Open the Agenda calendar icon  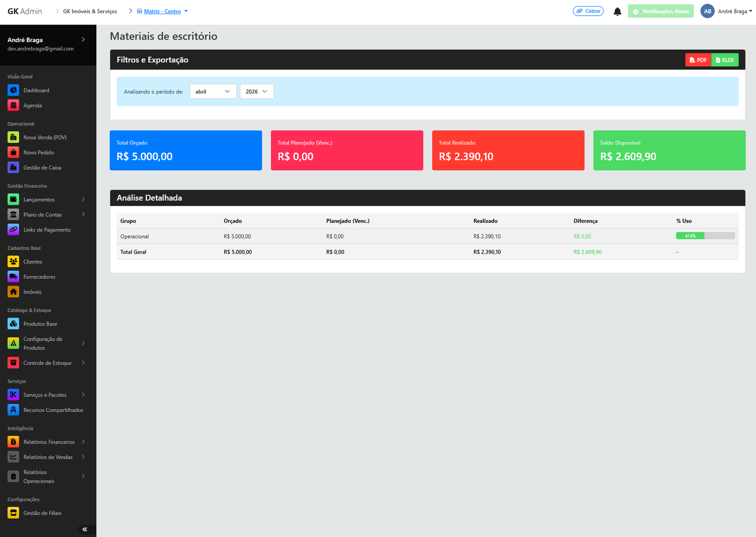13,105
